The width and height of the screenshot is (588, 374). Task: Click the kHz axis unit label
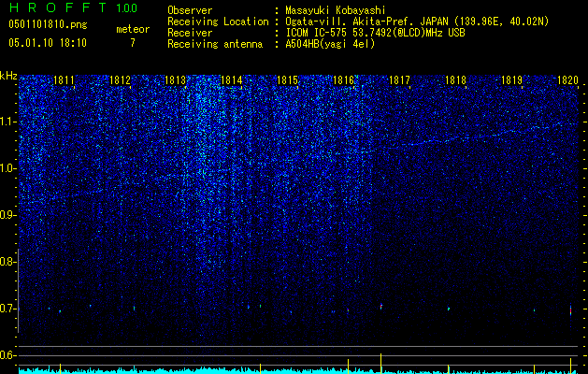[x=8, y=76]
